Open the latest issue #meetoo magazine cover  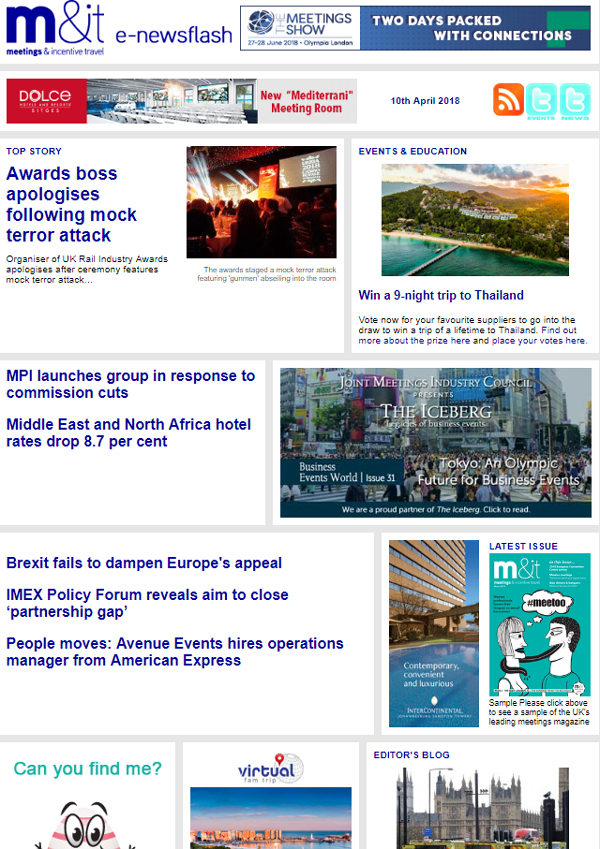[x=539, y=624]
